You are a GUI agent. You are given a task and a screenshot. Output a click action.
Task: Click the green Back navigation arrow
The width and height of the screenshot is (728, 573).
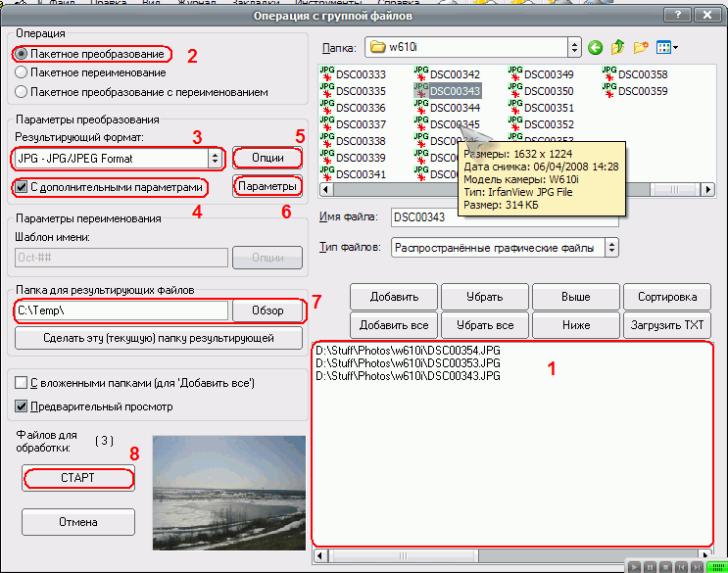coord(595,47)
